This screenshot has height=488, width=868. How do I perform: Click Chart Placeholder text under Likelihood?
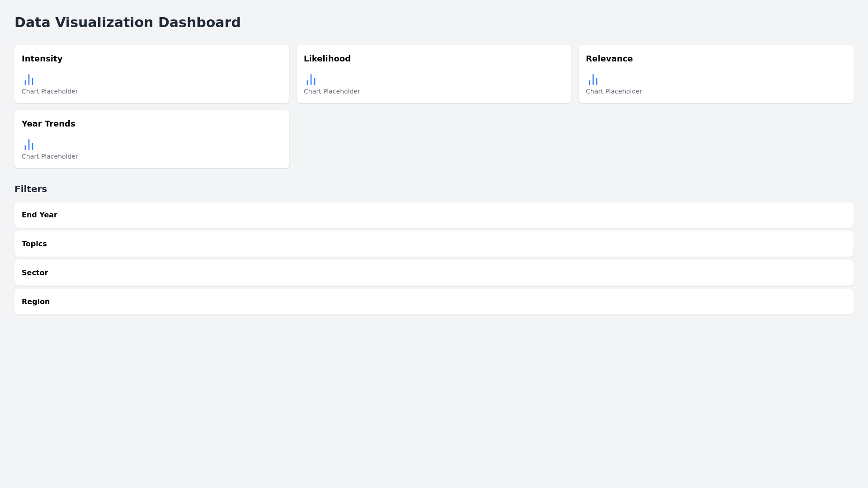332,91
